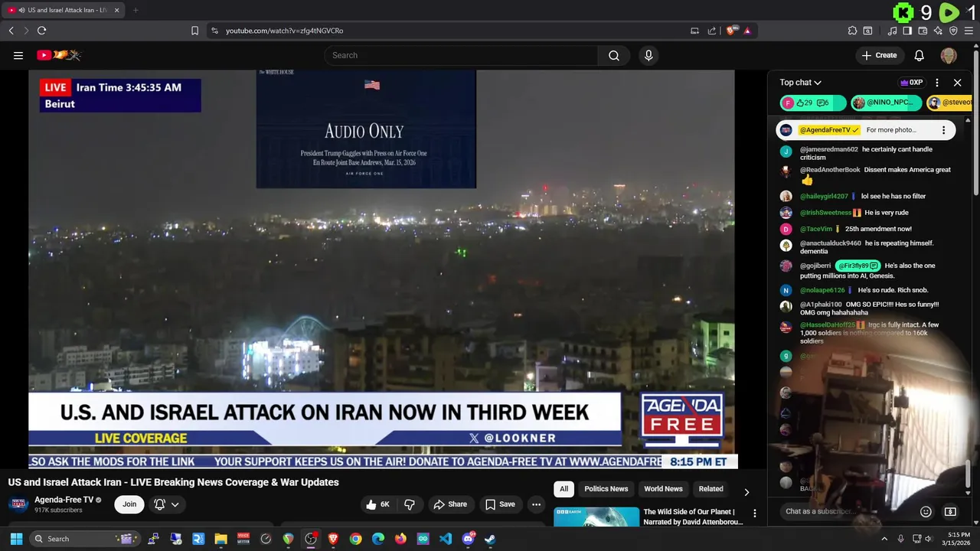Viewport: 980px width, 551px height.
Task: Open the account avatar menu
Action: (949, 55)
